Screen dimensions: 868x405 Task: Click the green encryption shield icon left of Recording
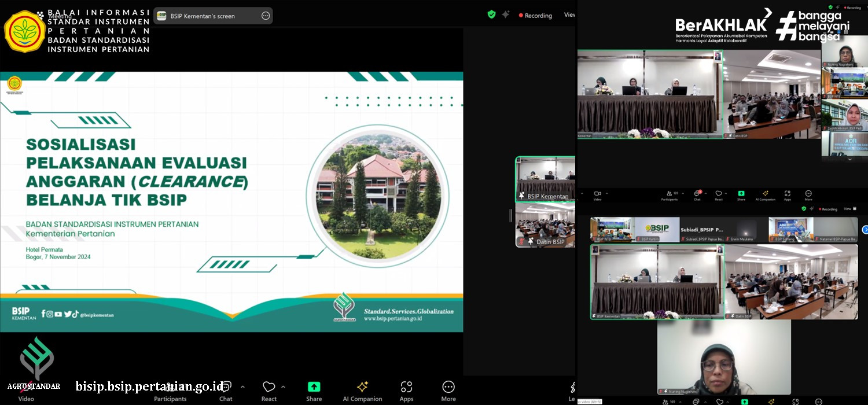click(x=491, y=14)
